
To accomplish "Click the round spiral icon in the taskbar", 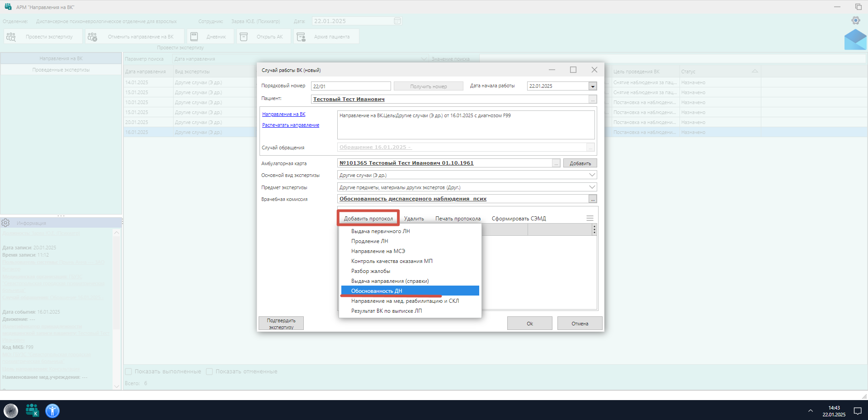I will (x=11, y=410).
